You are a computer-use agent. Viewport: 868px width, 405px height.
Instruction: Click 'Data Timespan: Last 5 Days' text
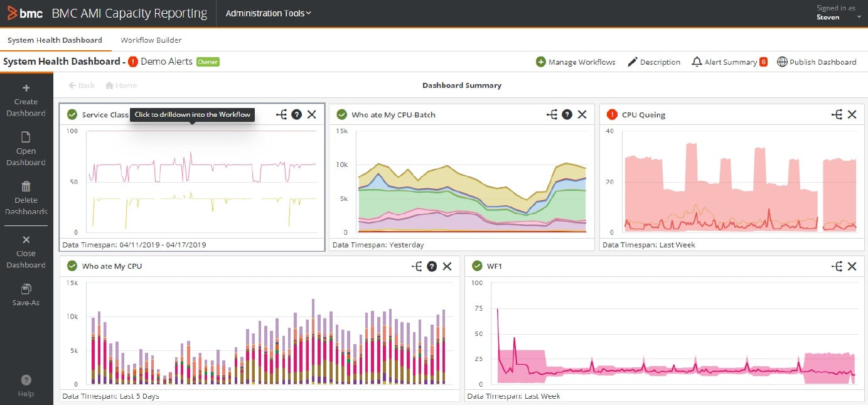click(x=110, y=396)
